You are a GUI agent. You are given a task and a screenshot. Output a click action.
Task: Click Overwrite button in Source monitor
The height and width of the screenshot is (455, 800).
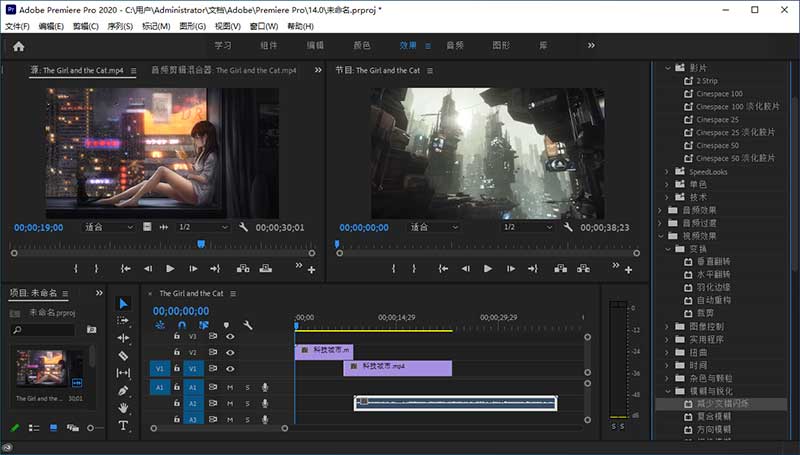click(x=266, y=268)
